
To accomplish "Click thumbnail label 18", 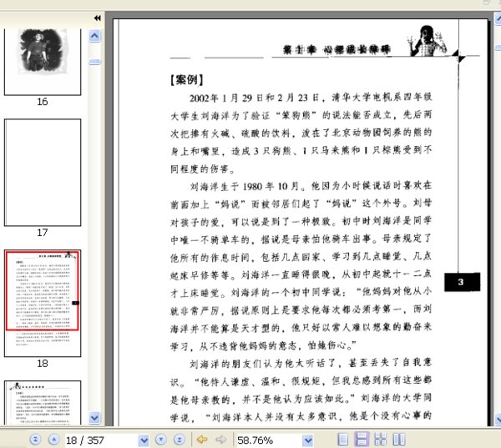I will click(43, 364).
